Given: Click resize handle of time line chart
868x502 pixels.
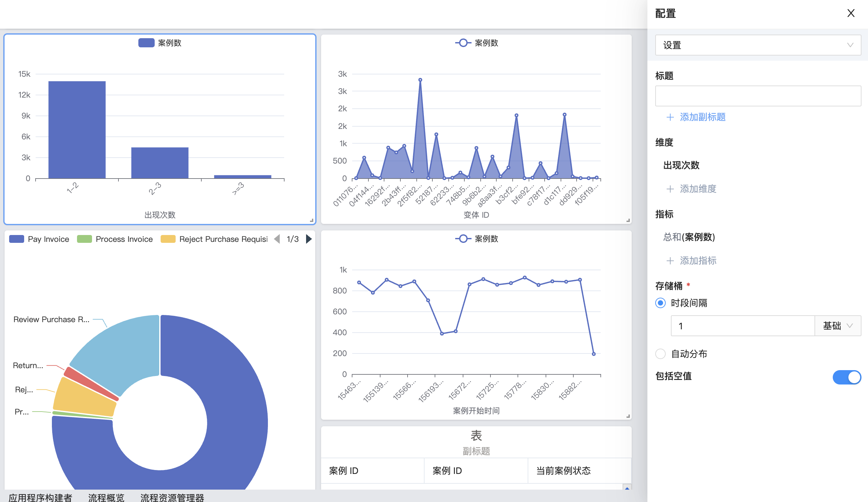Looking at the screenshot, I should point(628,416).
